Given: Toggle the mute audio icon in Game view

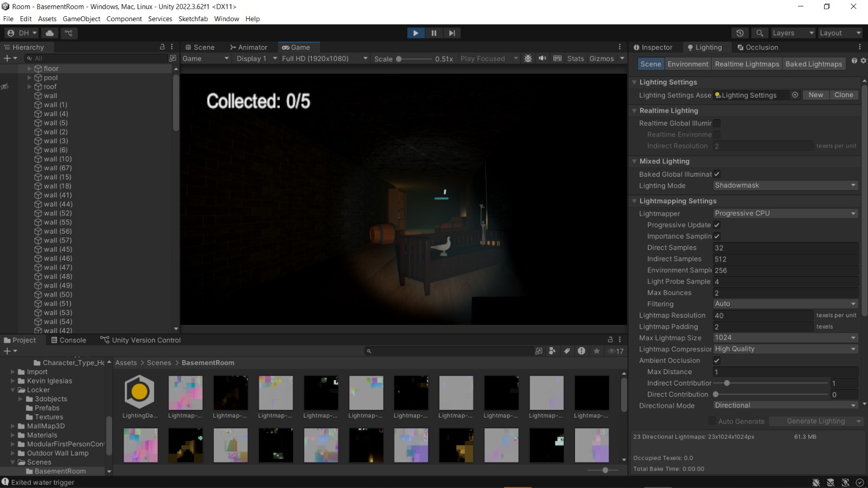Looking at the screenshot, I should click(x=542, y=59).
